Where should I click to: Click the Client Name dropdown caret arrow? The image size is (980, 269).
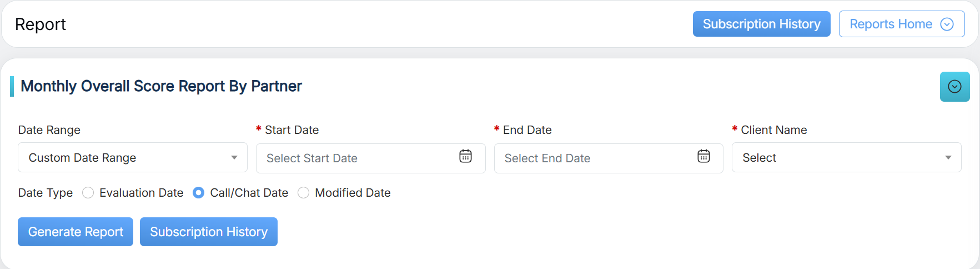(x=948, y=158)
